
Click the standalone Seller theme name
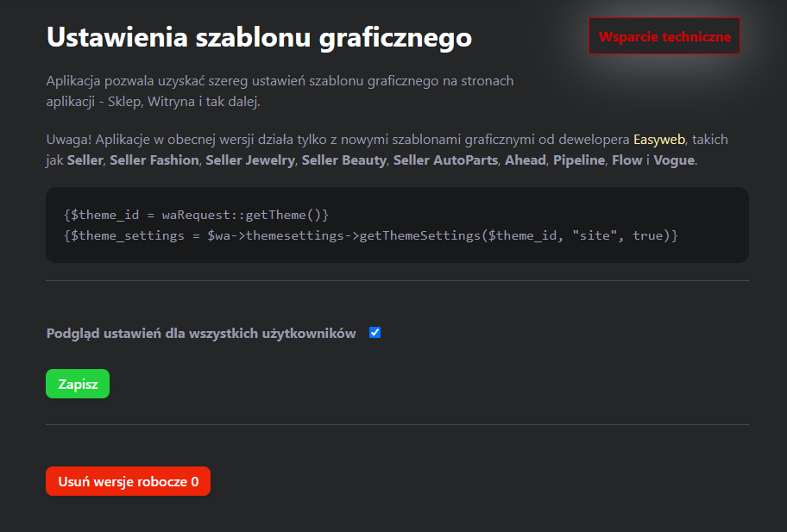pos(86,160)
